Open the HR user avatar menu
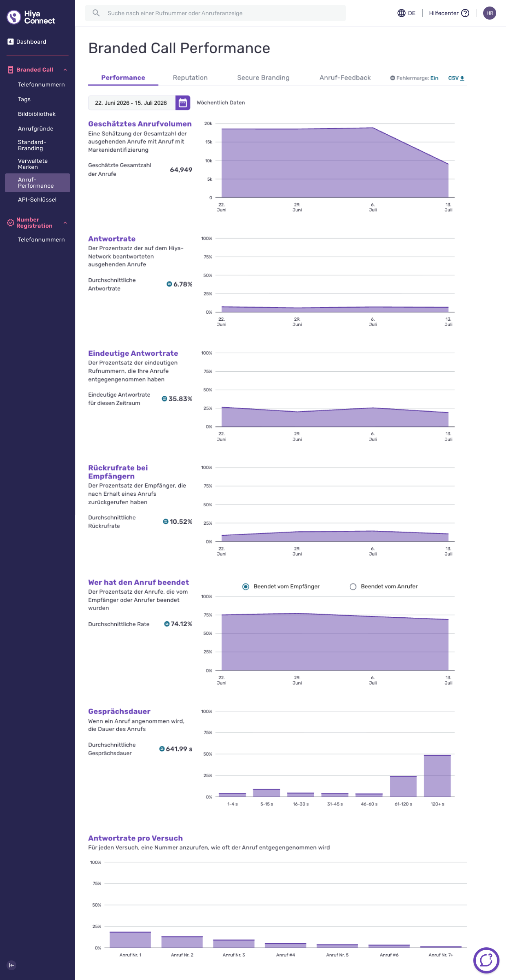This screenshot has width=506, height=980. coord(490,13)
